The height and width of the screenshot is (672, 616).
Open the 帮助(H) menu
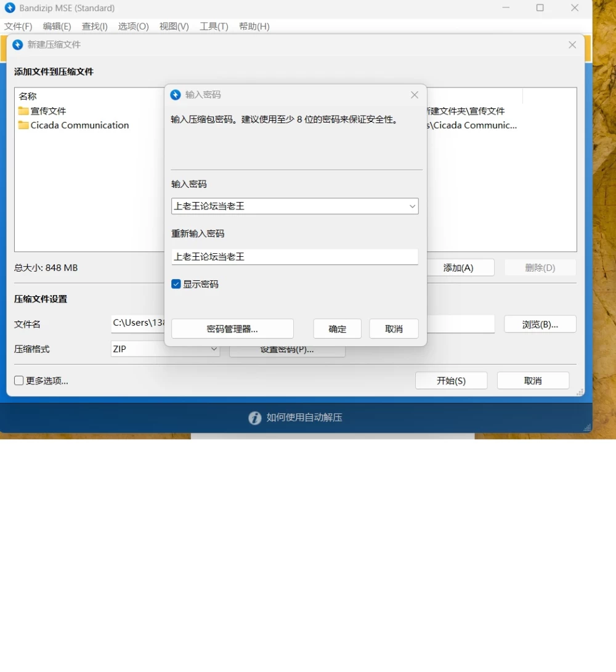[254, 26]
